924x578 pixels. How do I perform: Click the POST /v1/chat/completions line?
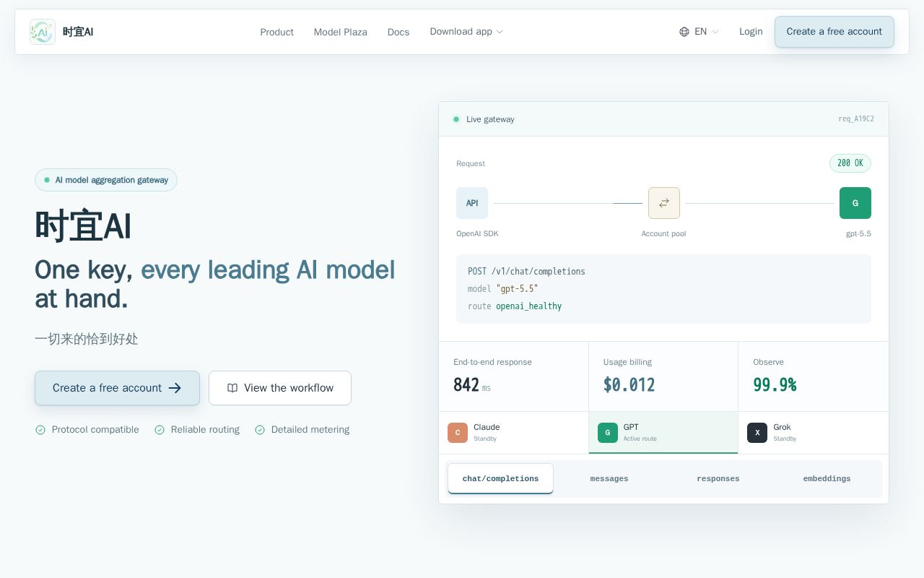pyautogui.click(x=526, y=272)
